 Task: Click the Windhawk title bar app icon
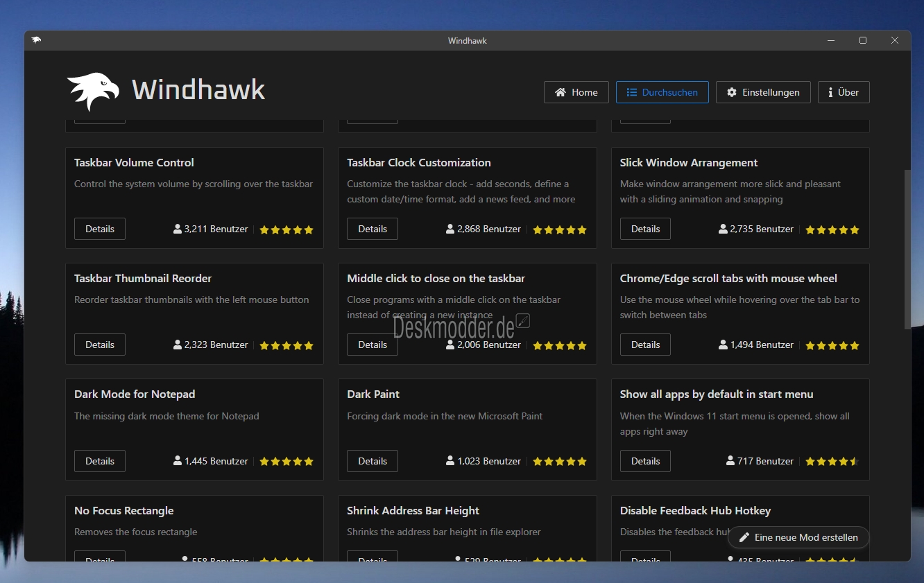click(x=36, y=40)
